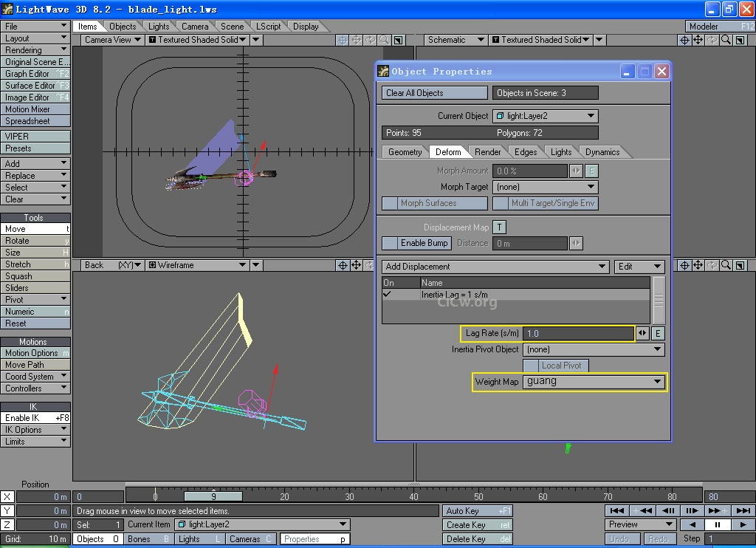
Task: Go to the previous keyframe
Action: 642,510
